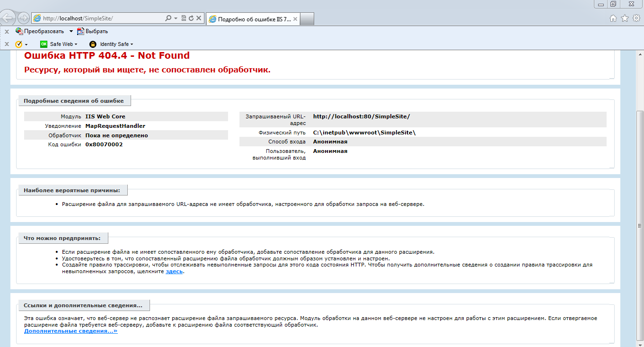This screenshot has width=644, height=347.
Task: Click the Norton checkmark logo icon
Action: point(19,44)
